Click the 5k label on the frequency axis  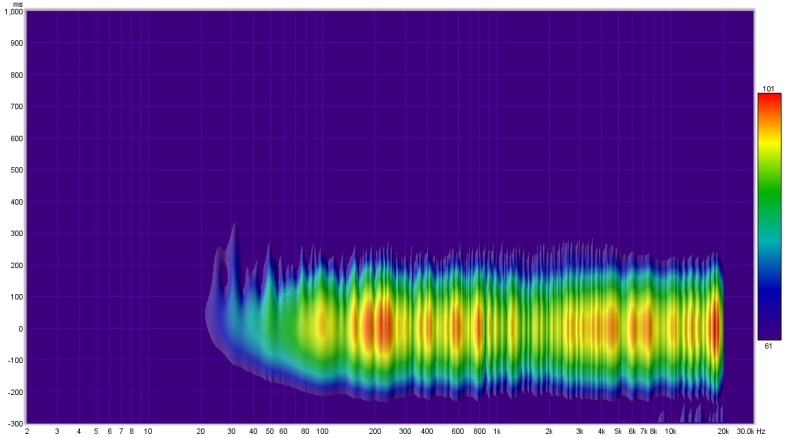(x=618, y=431)
